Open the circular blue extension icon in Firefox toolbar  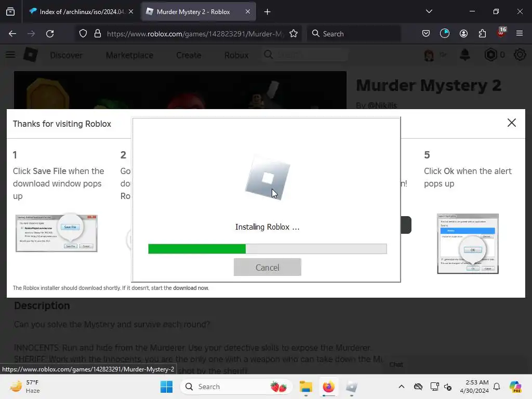point(445,34)
